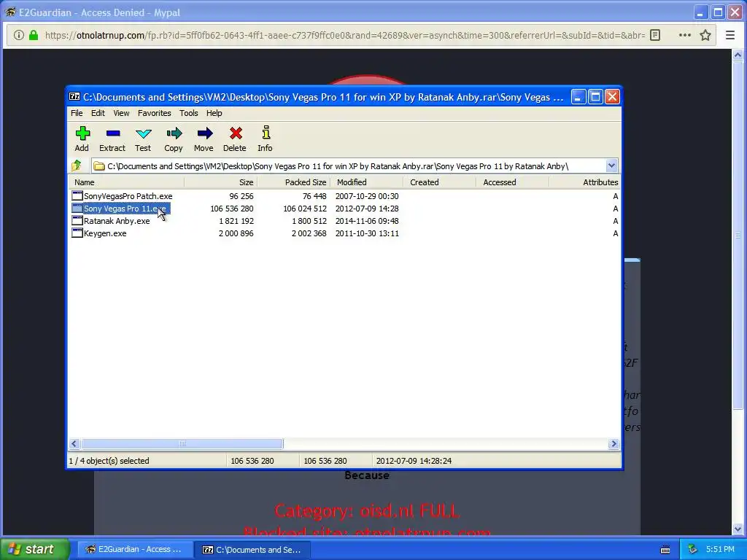Select the Ratanak Anby.exe file name

pyautogui.click(x=117, y=220)
